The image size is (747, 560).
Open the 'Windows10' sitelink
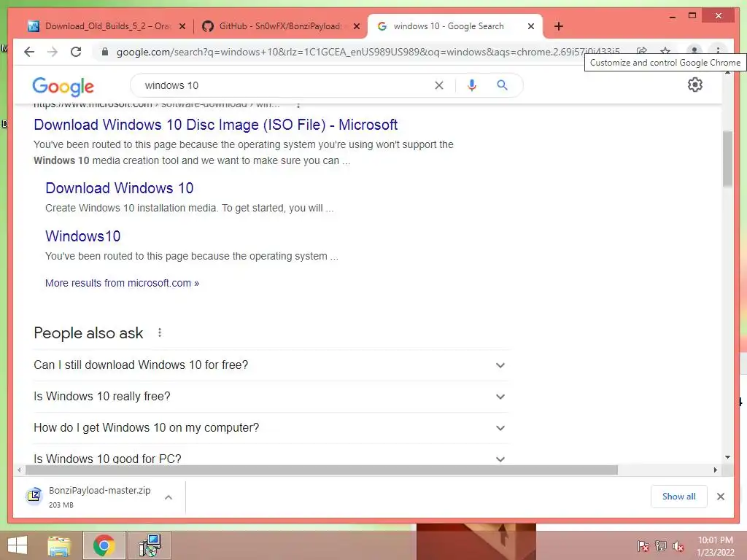(x=83, y=236)
